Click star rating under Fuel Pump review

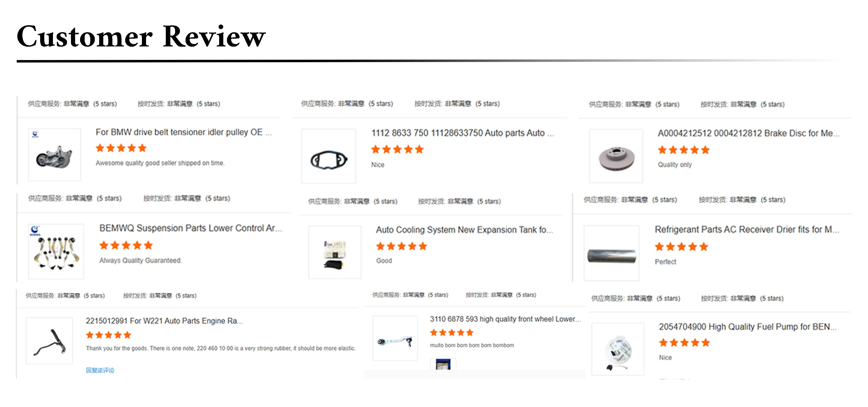pos(684,343)
